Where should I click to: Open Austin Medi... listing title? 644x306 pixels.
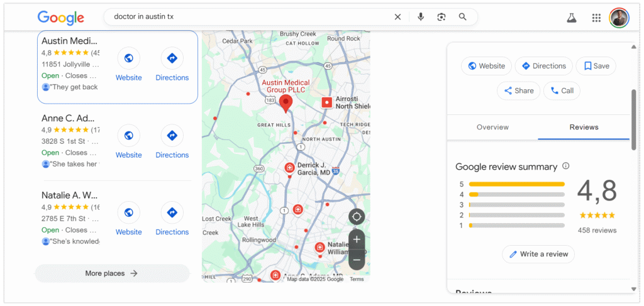70,41
